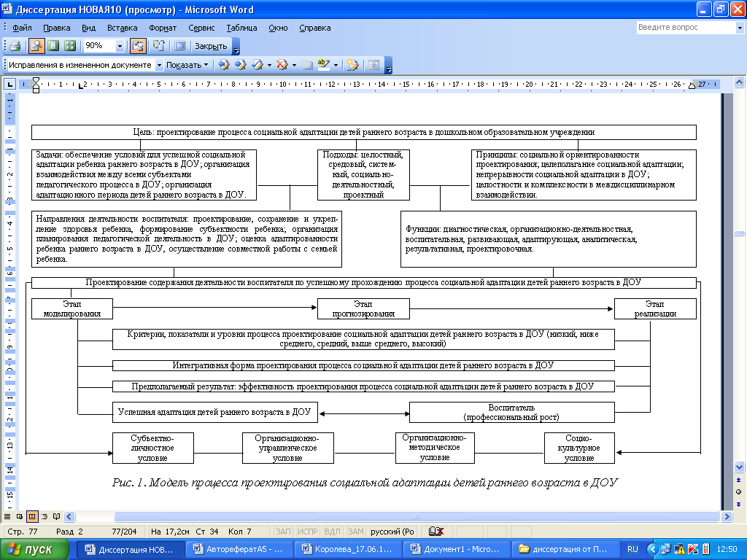Click the tab stop selector on ruler corner

[x=9, y=85]
